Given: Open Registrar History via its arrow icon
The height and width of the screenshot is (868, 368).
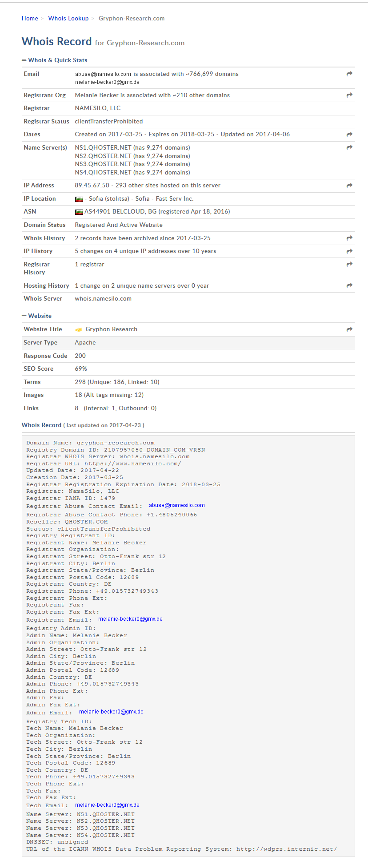Looking at the screenshot, I should (x=349, y=264).
